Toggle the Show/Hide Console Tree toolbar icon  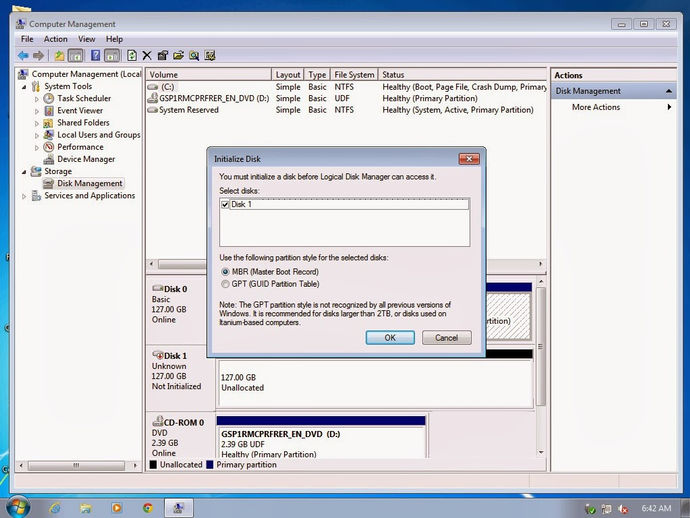[x=76, y=55]
